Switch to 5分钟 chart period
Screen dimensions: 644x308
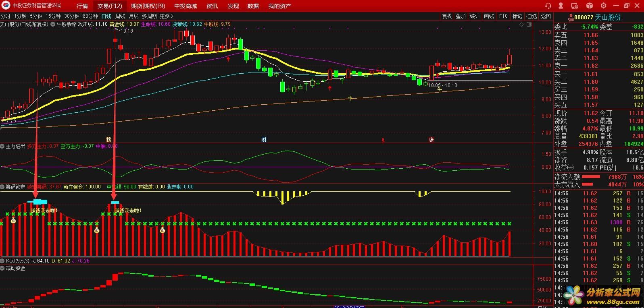click(x=36, y=16)
